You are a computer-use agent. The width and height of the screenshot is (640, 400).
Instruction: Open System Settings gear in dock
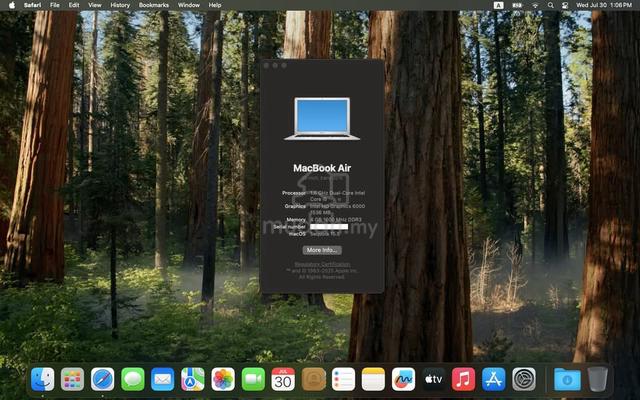[x=524, y=379]
